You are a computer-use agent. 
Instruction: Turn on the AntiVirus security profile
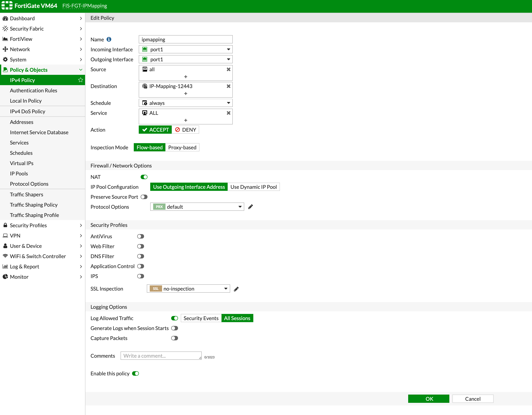pyautogui.click(x=141, y=236)
